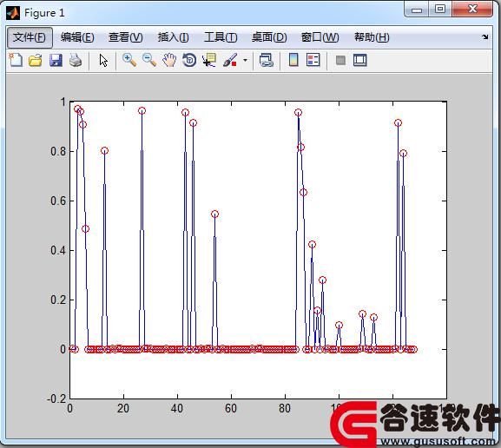
Task: Open the 文件(F) menu
Action: tap(30, 37)
